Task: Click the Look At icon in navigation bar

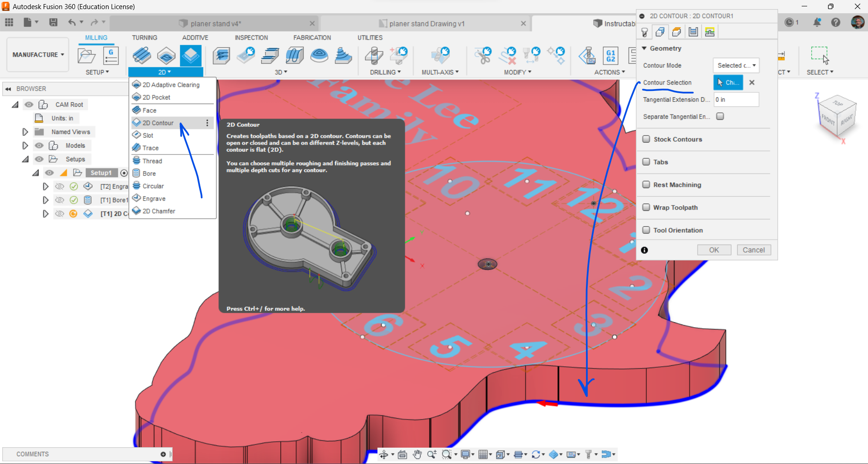Action: coord(402,454)
